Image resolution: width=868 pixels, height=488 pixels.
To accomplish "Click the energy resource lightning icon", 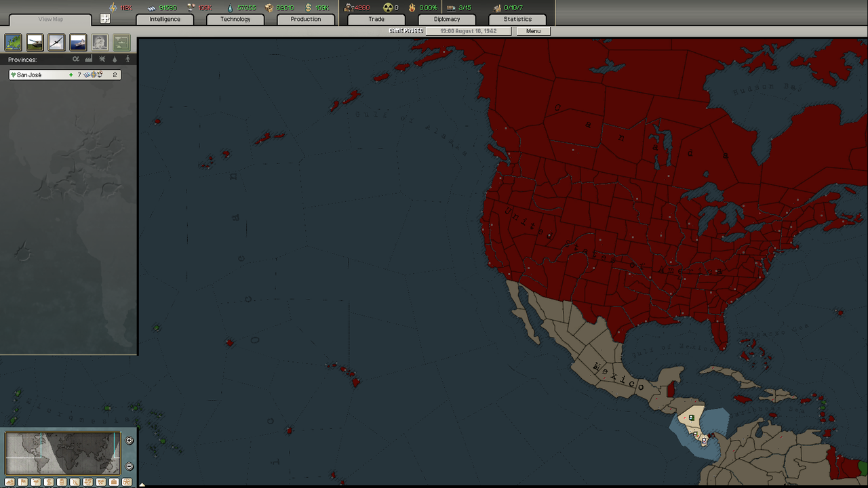I will pos(113,7).
